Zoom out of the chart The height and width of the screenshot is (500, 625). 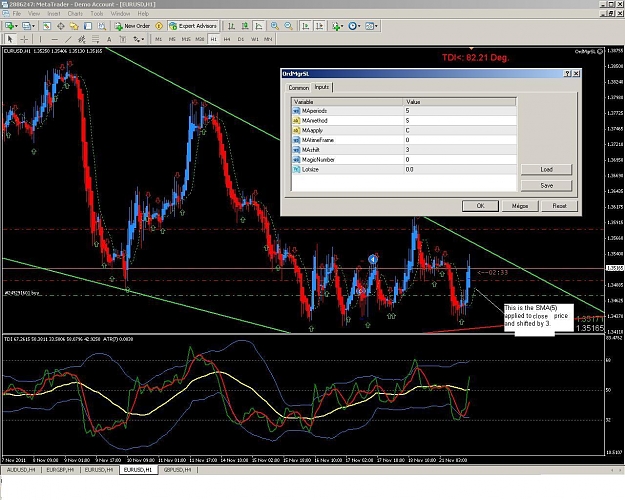[x=288, y=26]
